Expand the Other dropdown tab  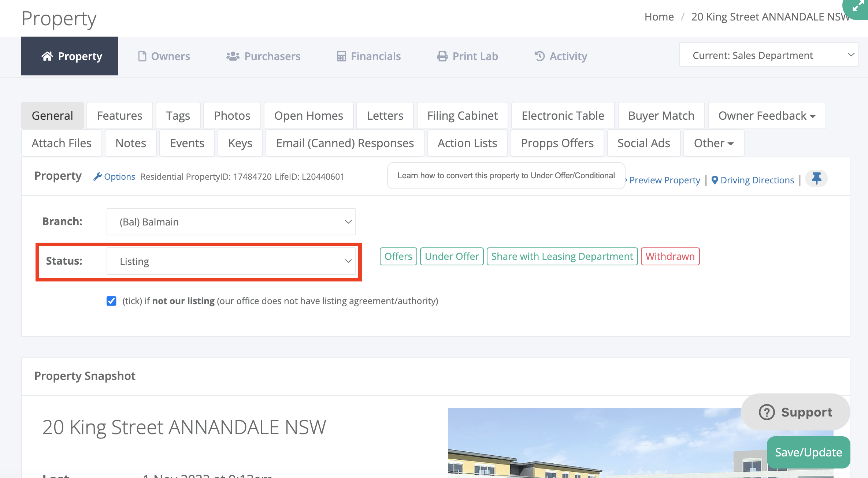click(x=714, y=143)
